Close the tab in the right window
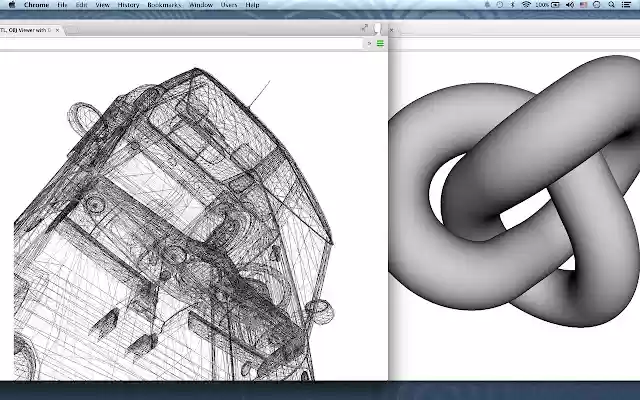 tap(391, 30)
